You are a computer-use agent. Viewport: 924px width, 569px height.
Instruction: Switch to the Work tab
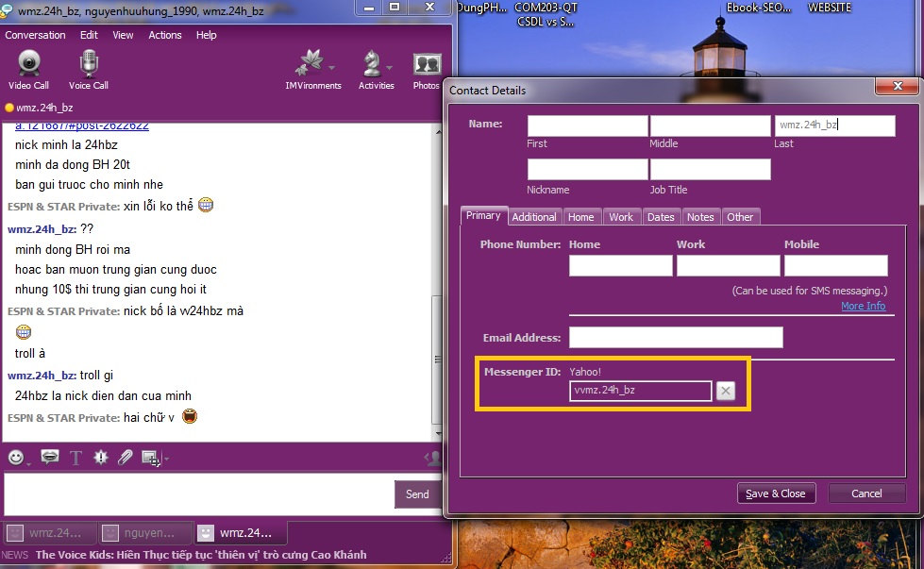coord(621,217)
